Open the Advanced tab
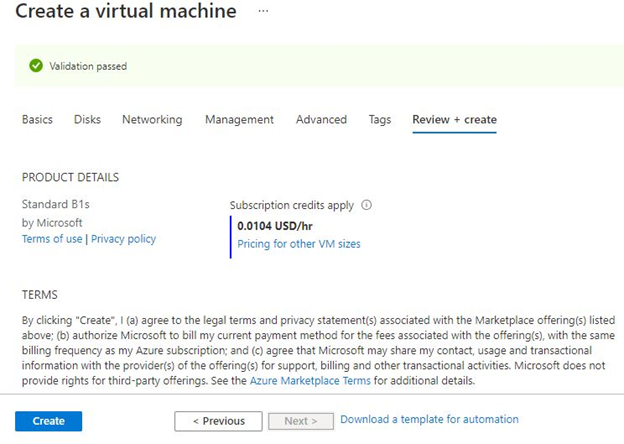Image resolution: width=624 pixels, height=444 pixels. (x=321, y=120)
